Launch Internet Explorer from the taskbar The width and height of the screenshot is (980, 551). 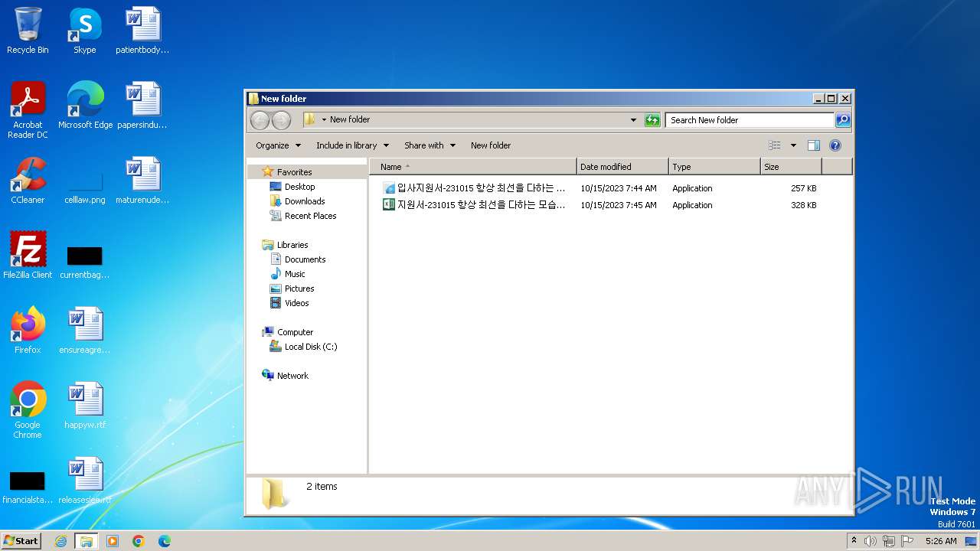61,541
